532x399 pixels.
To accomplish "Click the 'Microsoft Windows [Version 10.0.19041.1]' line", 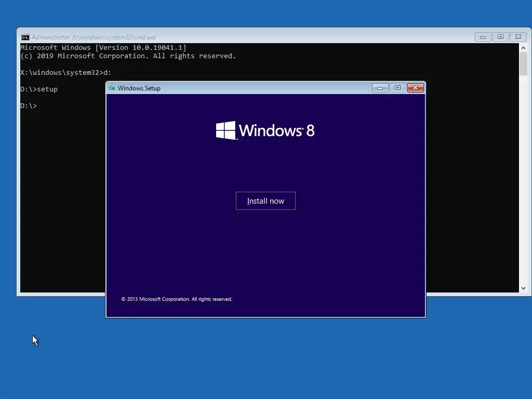I will coord(103,47).
